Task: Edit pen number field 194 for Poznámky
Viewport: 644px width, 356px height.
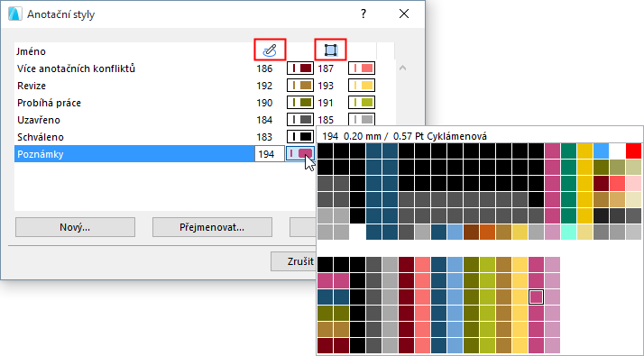Action: pos(270,154)
